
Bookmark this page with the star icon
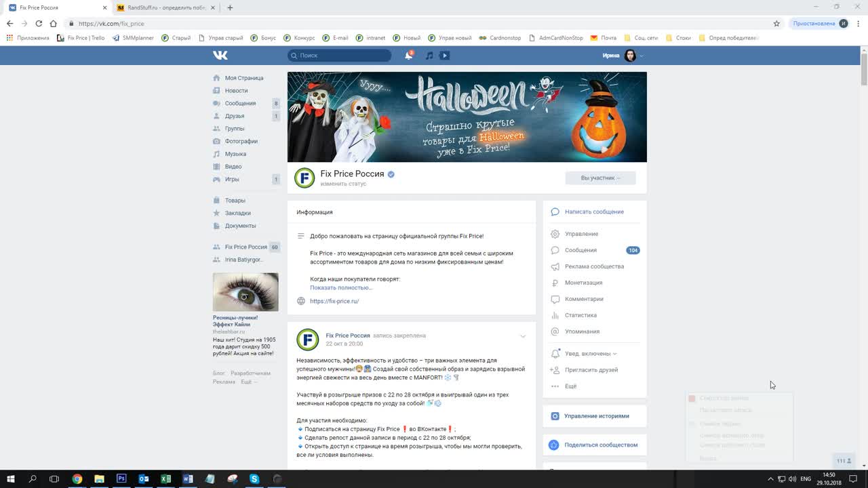click(x=776, y=23)
